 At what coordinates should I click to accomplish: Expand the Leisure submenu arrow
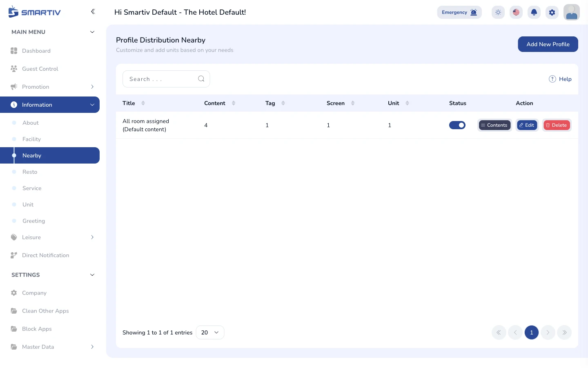tap(92, 237)
